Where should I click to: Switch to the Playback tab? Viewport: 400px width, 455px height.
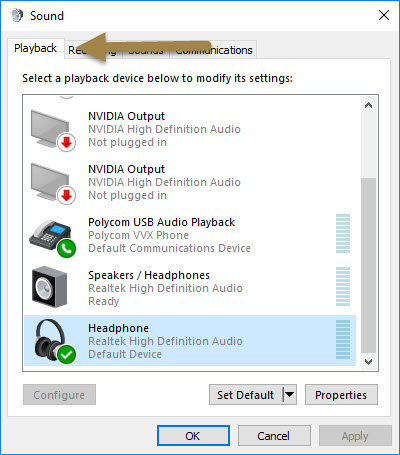tap(36, 48)
